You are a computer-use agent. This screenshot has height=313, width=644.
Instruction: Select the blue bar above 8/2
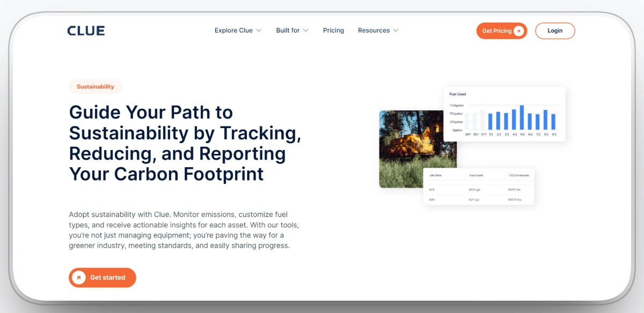(x=546, y=120)
